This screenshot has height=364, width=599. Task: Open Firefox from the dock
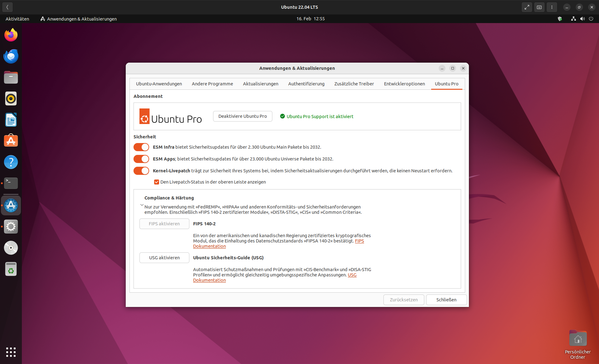(11, 35)
